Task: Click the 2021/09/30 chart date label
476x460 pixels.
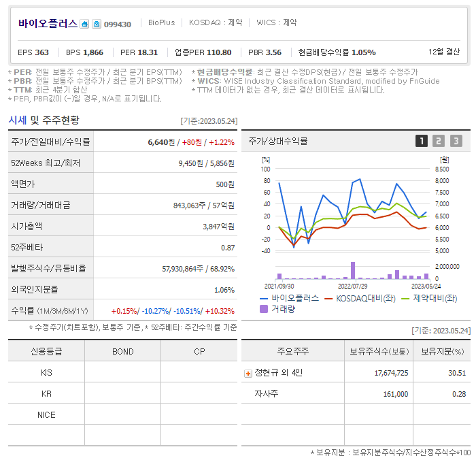Action: point(279,286)
